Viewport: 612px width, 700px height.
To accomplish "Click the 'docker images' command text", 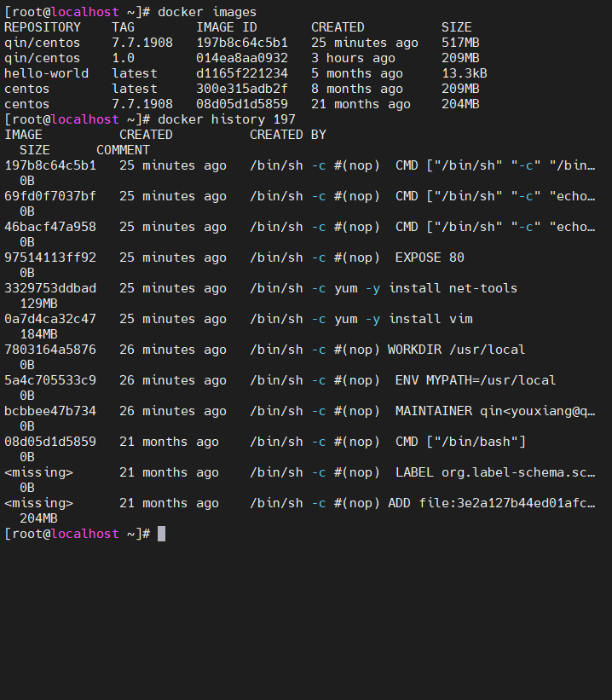I will [x=207, y=12].
